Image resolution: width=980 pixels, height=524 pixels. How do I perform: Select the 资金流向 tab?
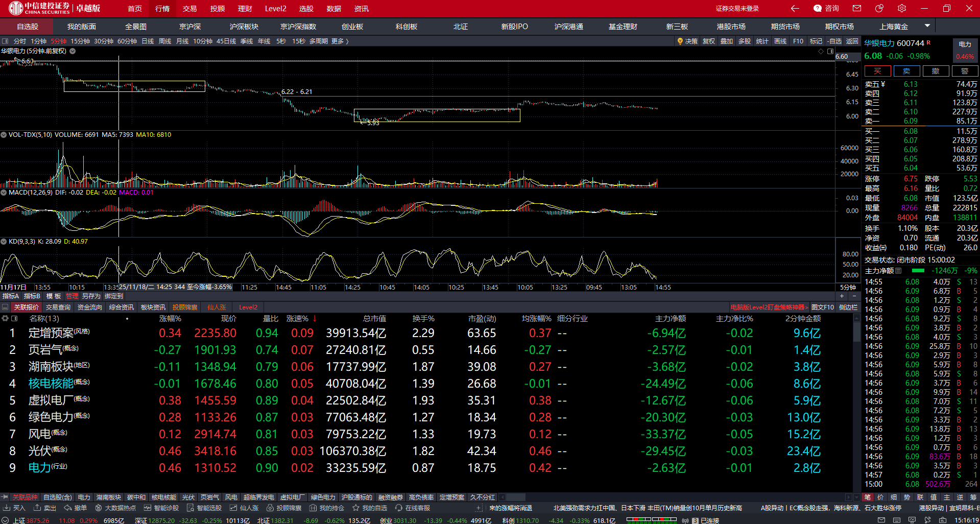tap(90, 307)
